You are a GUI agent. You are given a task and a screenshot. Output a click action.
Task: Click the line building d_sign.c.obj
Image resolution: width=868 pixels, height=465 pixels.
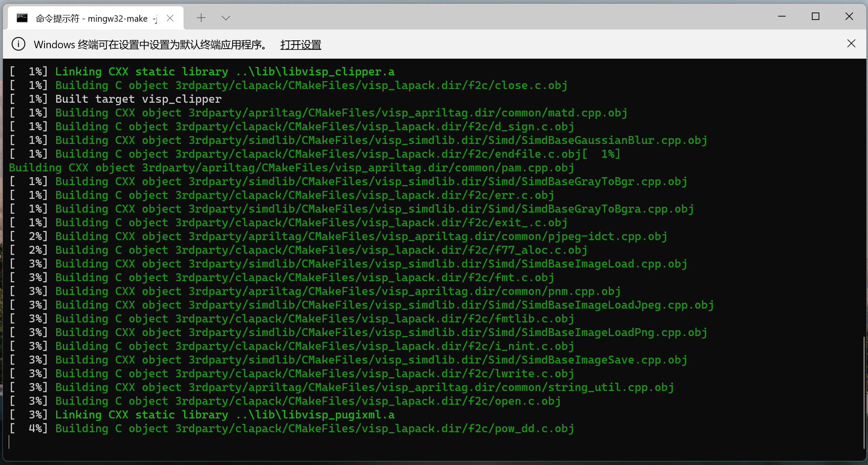coord(292,126)
